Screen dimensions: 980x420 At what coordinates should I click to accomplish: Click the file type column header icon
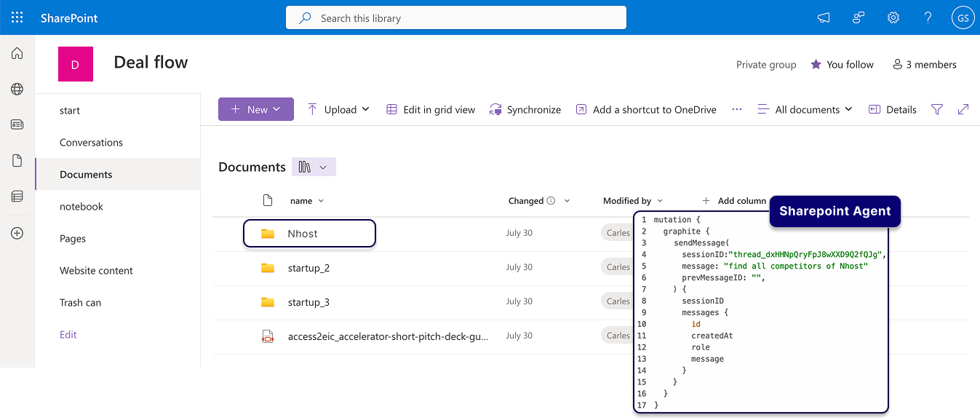click(x=268, y=201)
